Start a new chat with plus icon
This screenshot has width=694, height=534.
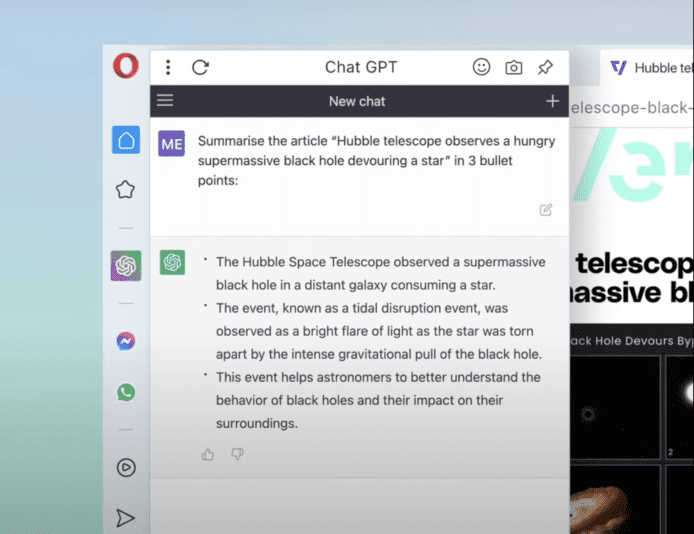[552, 101]
